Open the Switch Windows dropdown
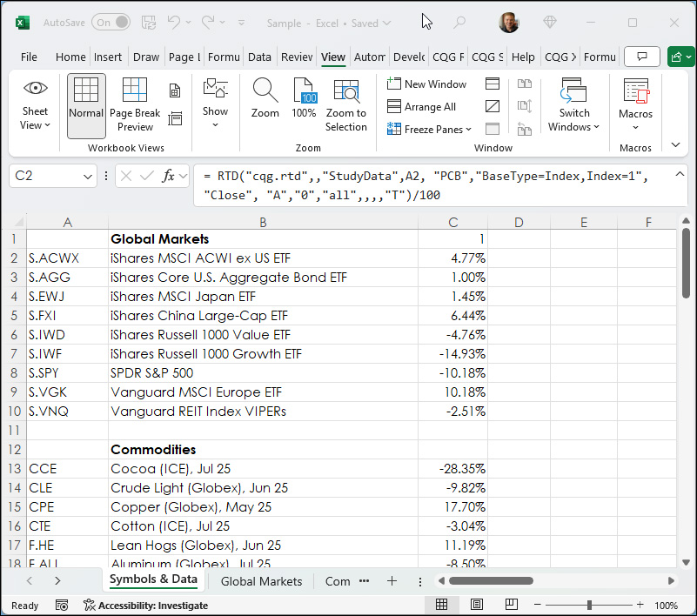Viewport: 697px width, 616px height. (x=573, y=105)
